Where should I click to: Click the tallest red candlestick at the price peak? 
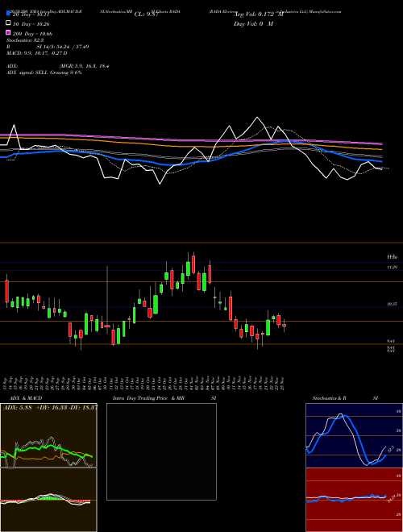point(193,264)
